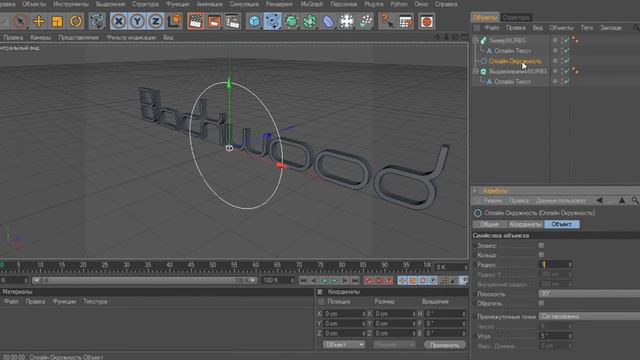Add a cube primitive object
Viewport: 640px width, 360px height.
[254, 21]
